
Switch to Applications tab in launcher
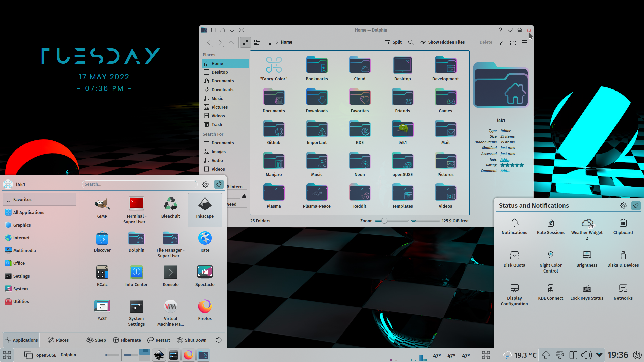21,340
